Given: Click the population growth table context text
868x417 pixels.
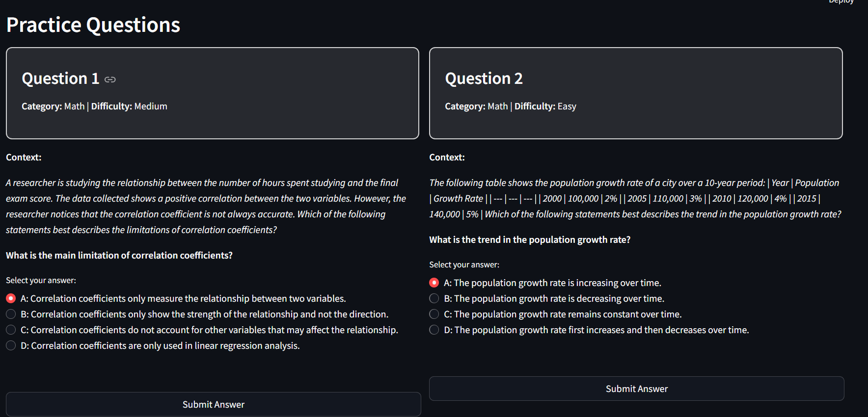Looking at the screenshot, I should [x=635, y=198].
